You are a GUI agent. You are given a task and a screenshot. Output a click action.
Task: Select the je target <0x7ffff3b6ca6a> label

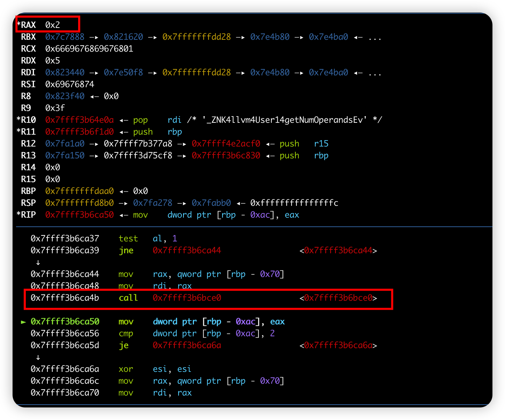(338, 345)
